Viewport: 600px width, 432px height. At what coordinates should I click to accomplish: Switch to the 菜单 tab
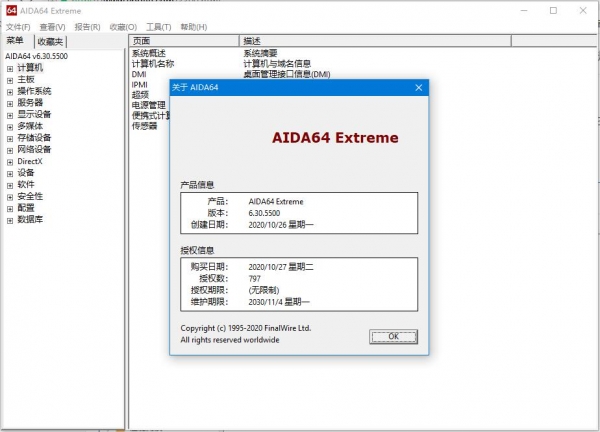[15, 41]
